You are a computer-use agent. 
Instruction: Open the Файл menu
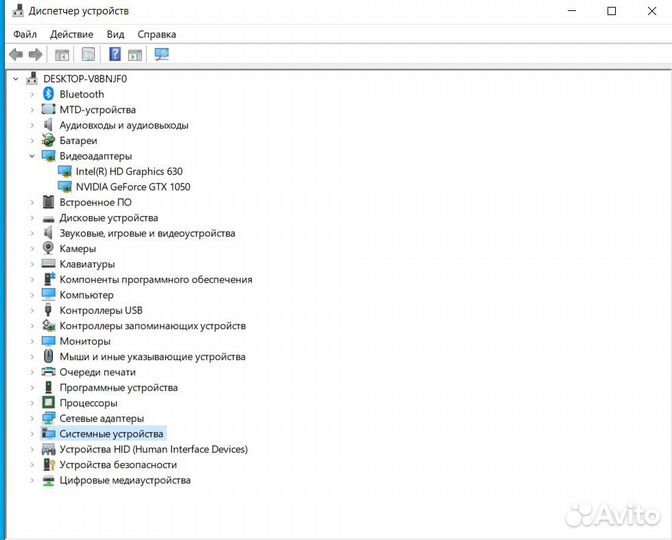point(25,33)
